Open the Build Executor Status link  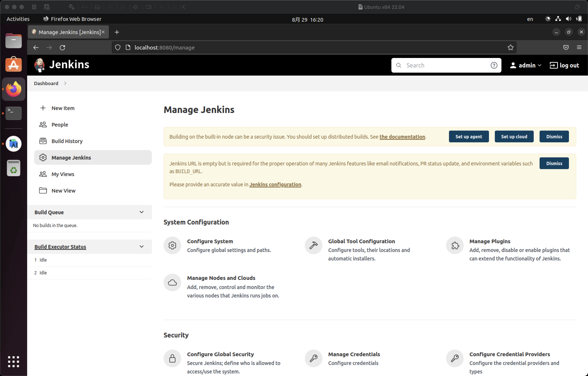[x=60, y=247]
